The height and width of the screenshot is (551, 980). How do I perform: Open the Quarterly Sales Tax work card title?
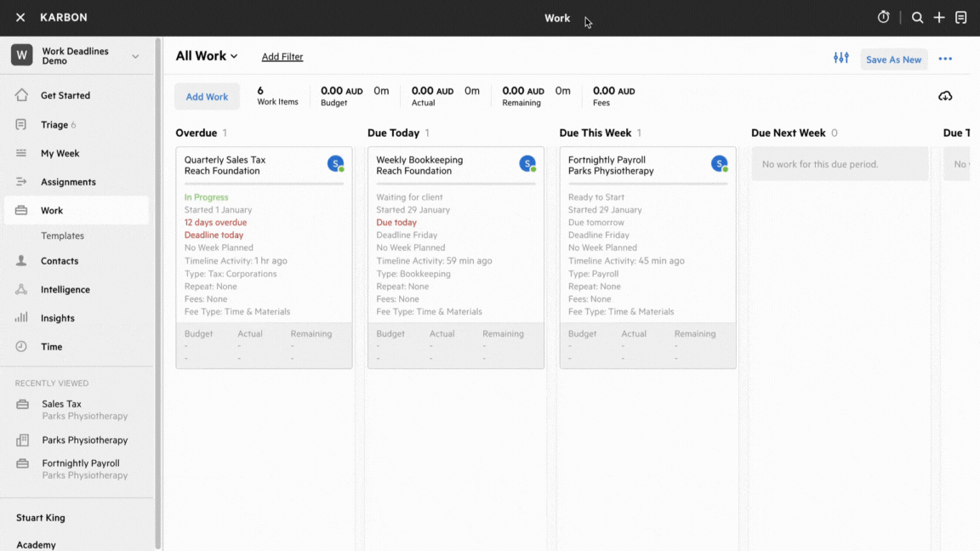[225, 160]
